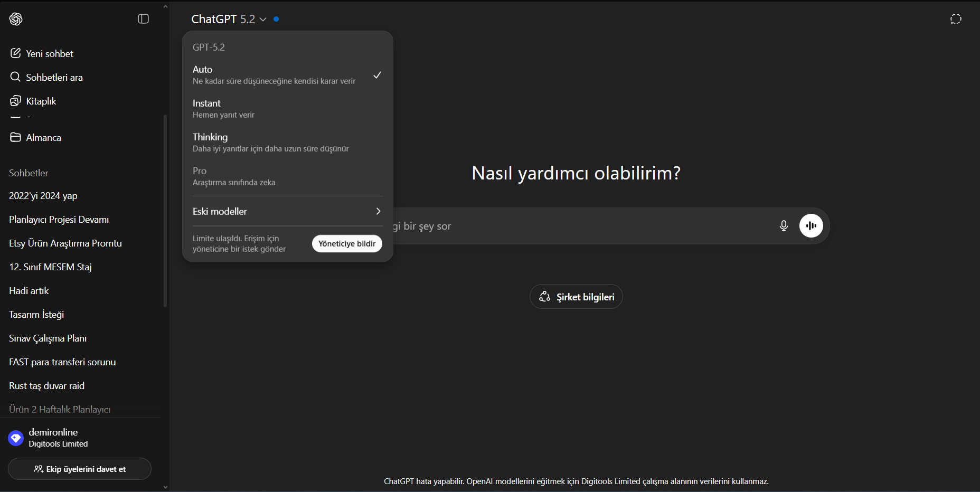Start voice mode with the waveform button
The image size is (980, 492).
[811, 226]
